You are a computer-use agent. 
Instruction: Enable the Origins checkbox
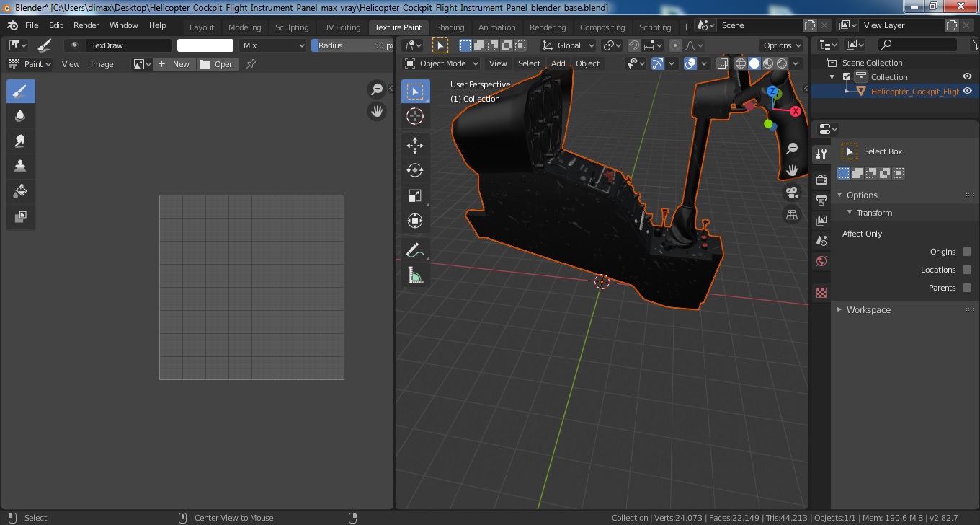point(967,252)
